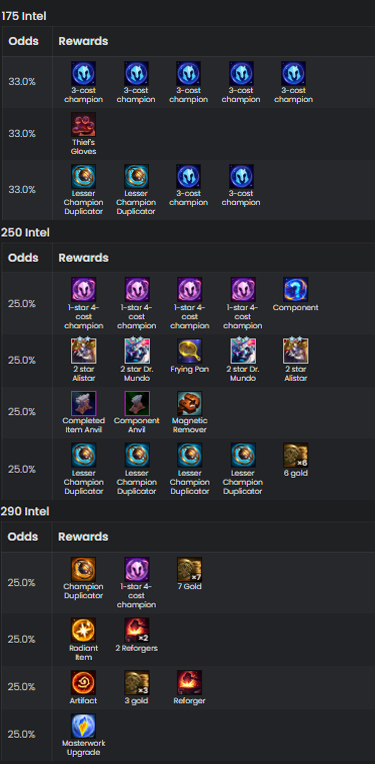Click the first 2 star Alistar portrait
375x764 pixels.
[x=83, y=351]
